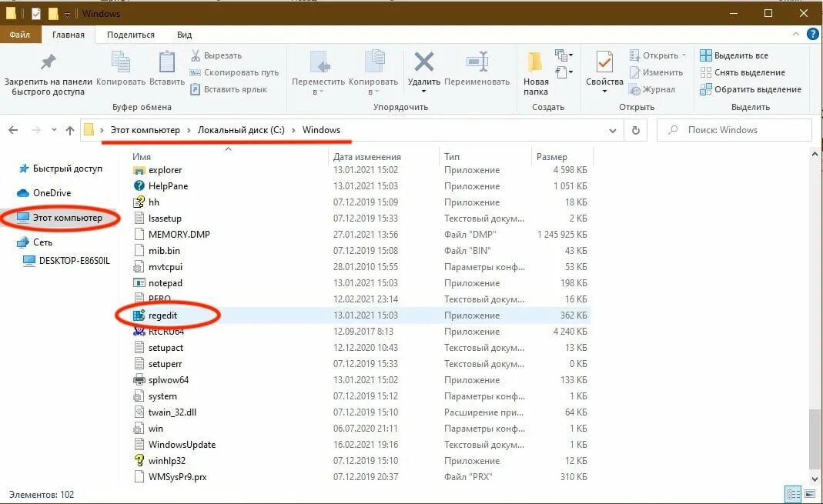Select the explorer application icon

pyautogui.click(x=139, y=171)
